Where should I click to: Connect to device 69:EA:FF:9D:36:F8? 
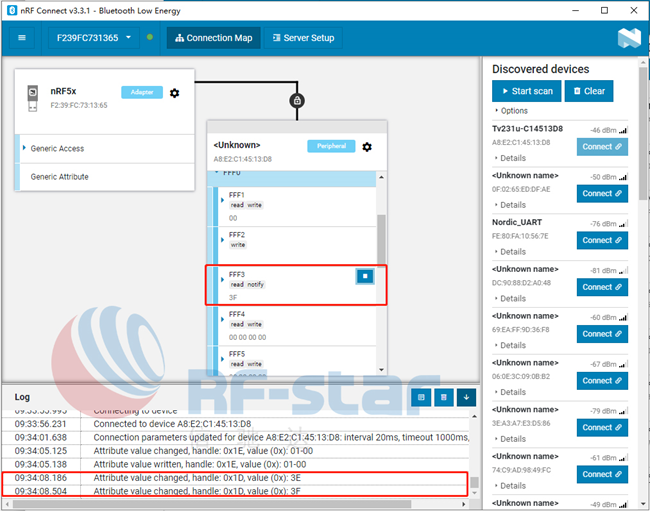(602, 334)
